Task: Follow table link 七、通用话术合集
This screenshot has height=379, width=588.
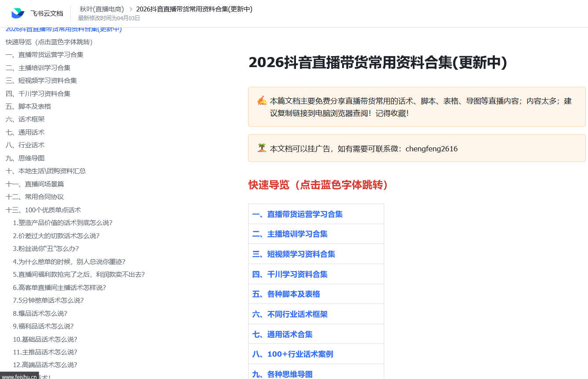Action: click(x=282, y=335)
